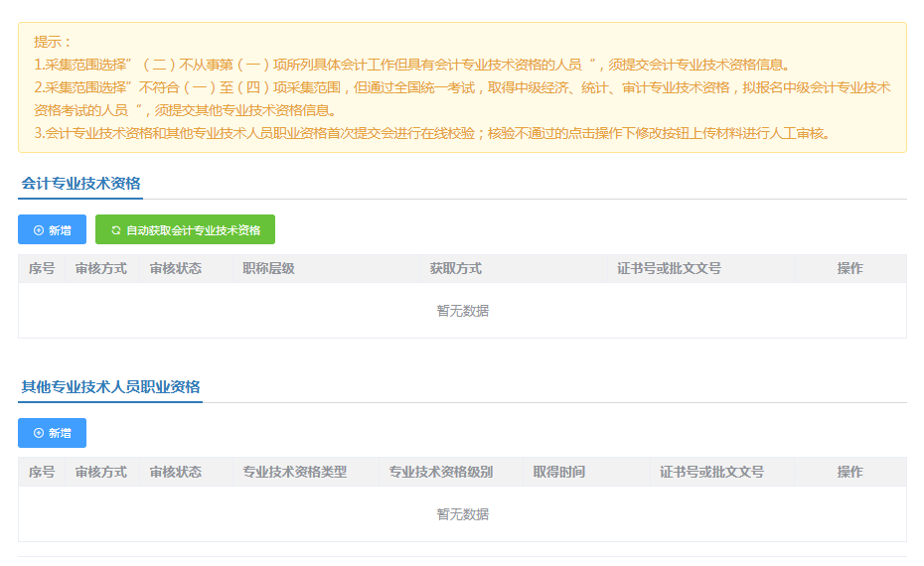Click the 职称层级 column header

[268, 269]
